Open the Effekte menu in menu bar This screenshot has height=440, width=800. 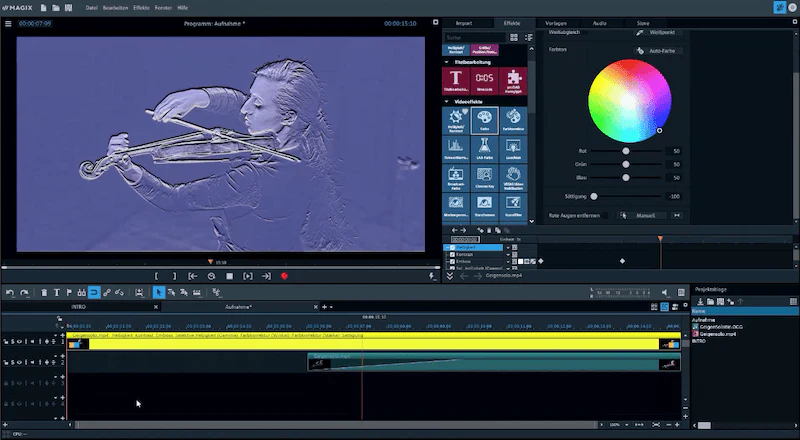pyautogui.click(x=141, y=8)
